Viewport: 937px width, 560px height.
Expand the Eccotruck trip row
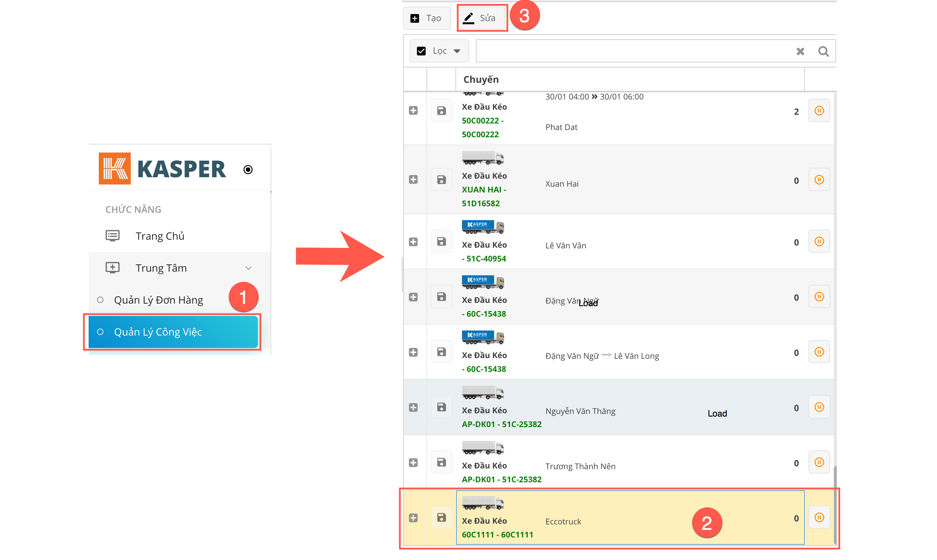(413, 518)
